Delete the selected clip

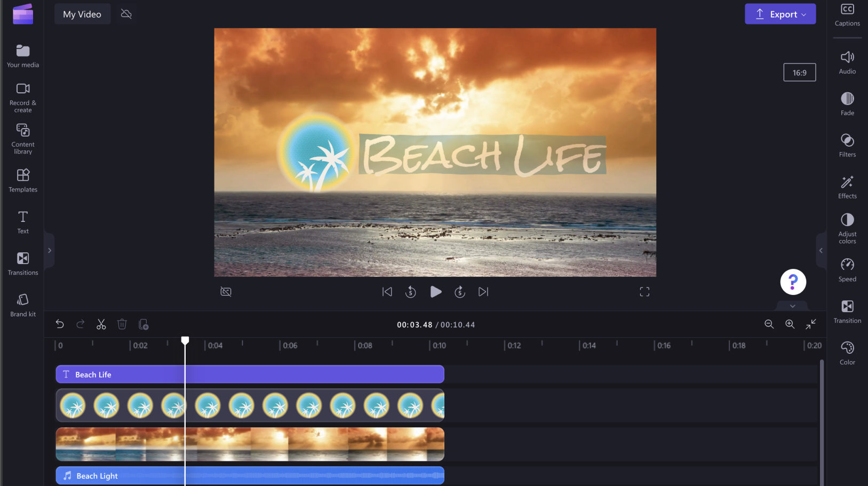122,324
